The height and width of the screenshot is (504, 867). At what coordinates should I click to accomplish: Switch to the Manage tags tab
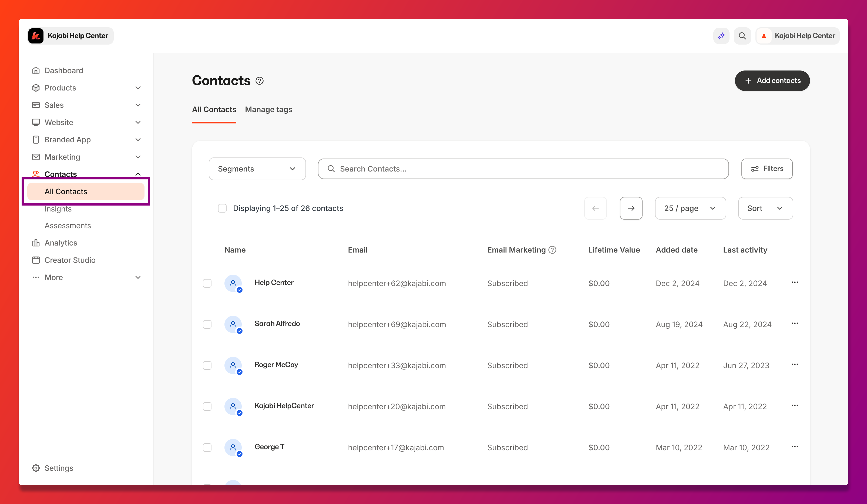268,109
